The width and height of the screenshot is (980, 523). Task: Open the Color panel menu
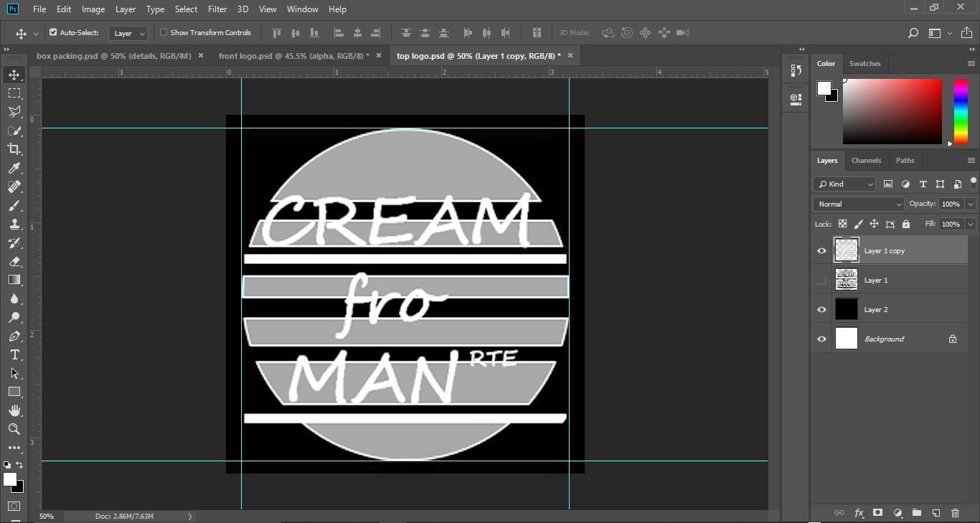pos(971,64)
